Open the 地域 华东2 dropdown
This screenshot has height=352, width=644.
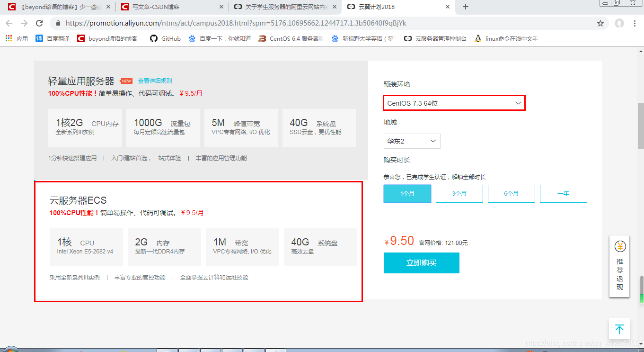412,141
